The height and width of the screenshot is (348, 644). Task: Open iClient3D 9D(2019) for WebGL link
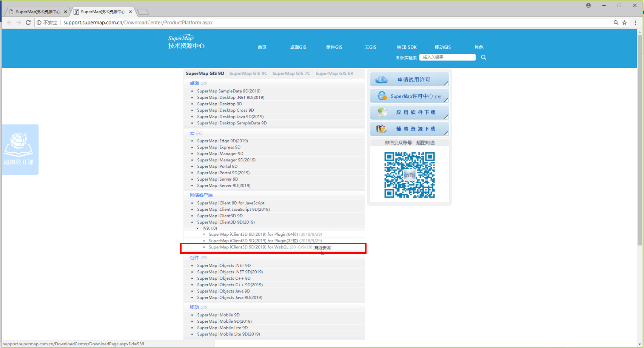tap(248, 247)
